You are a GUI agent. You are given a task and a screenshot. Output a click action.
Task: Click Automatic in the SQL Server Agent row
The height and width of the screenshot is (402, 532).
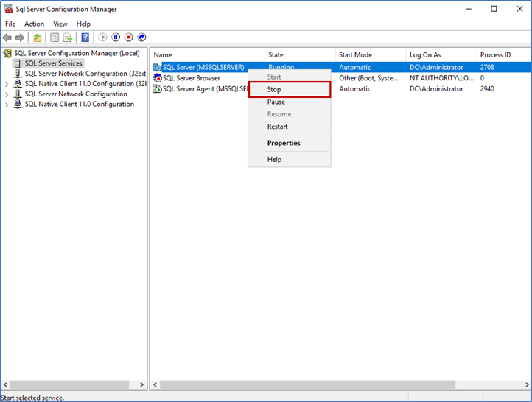[354, 89]
